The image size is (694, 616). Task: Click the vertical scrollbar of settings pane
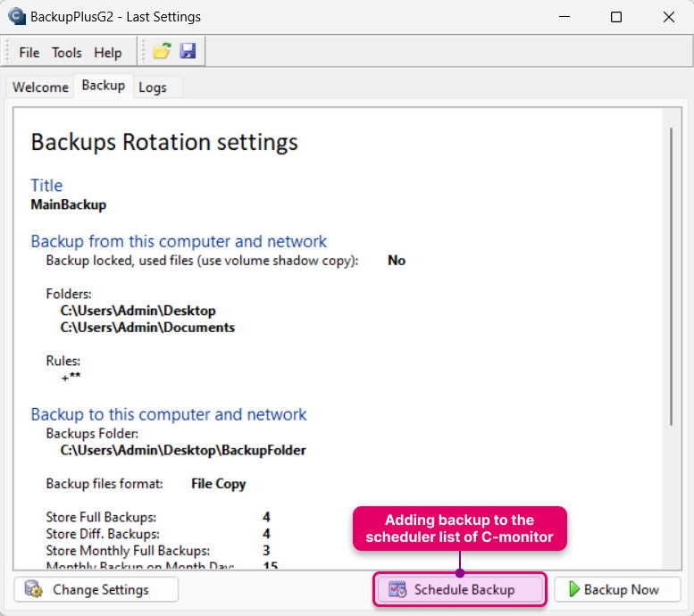point(672,277)
